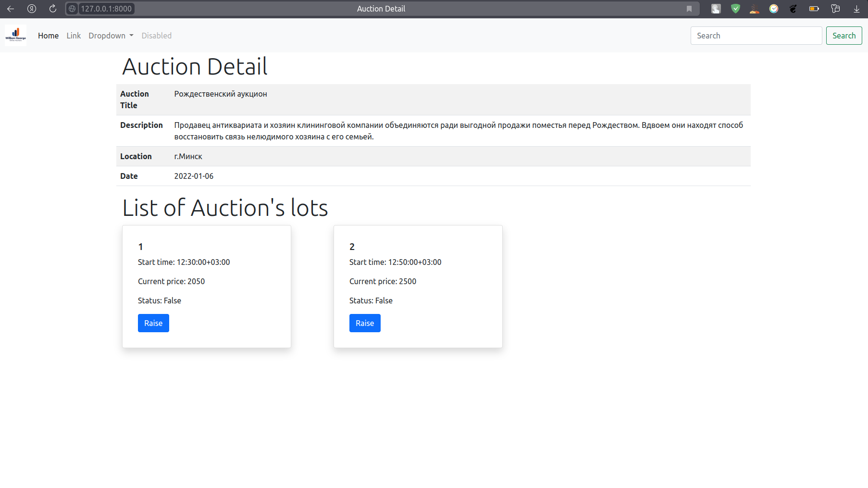
Task: Click the Search button
Action: (x=844, y=35)
